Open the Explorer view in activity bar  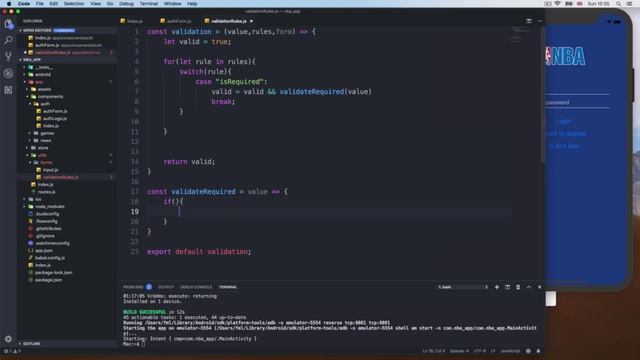pos(9,24)
